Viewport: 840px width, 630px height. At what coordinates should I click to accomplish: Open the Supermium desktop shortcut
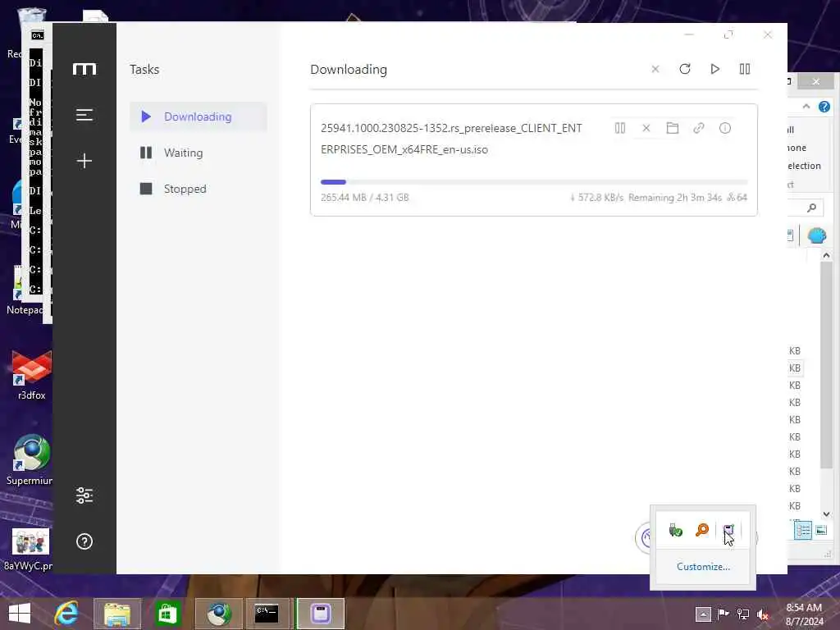31,459
